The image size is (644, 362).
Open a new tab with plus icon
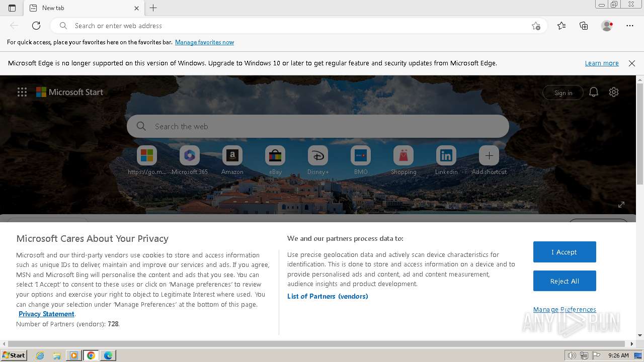[153, 8]
